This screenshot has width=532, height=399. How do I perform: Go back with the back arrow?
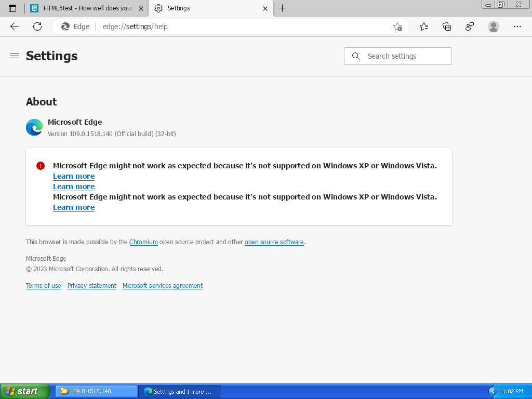click(x=14, y=26)
